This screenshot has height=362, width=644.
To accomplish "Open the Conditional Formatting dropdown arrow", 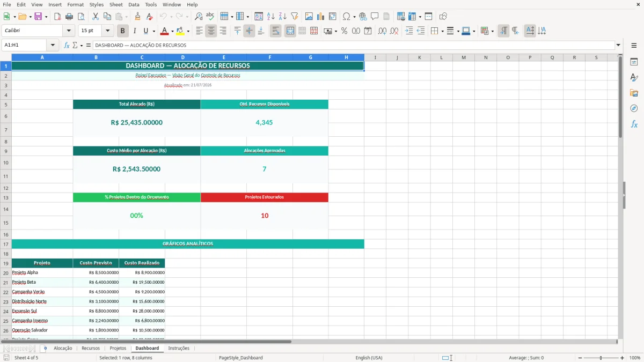I will tap(492, 31).
